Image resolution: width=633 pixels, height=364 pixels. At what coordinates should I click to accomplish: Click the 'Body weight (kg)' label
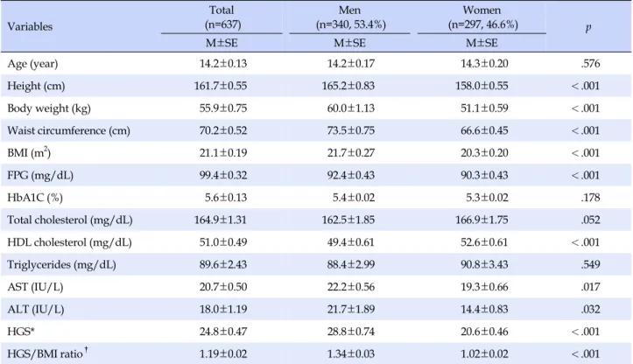pos(49,108)
